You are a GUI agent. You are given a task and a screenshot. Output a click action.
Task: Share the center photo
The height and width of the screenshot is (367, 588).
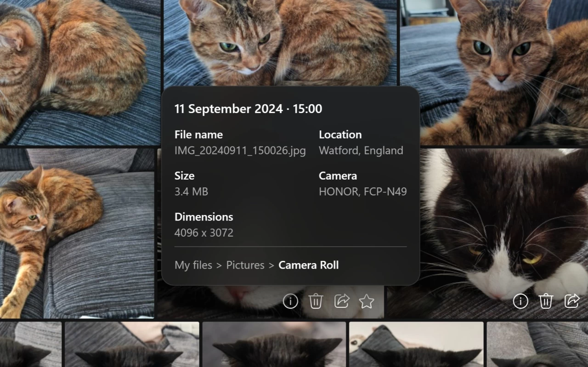tap(341, 301)
